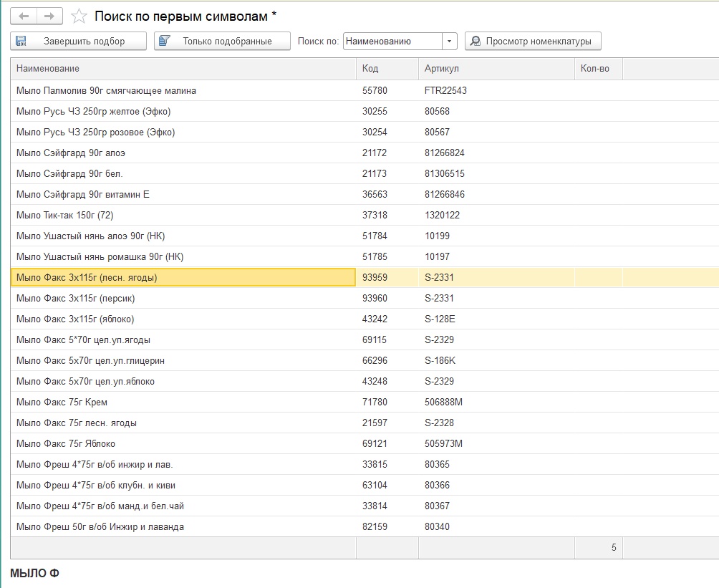Add page to favorites with star icon
Viewport: 719px width, 588px height.
[79, 16]
